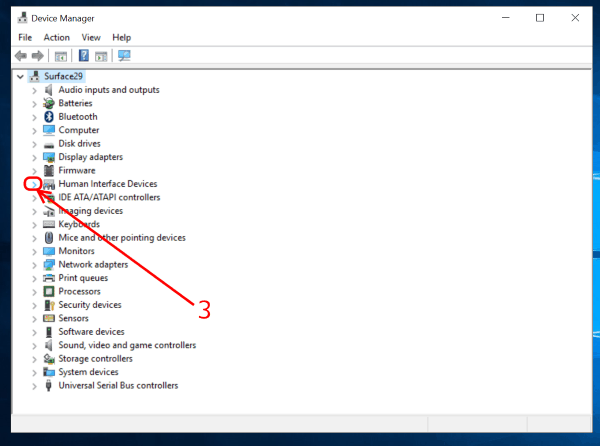Click the Bluetooth device icon

point(49,116)
